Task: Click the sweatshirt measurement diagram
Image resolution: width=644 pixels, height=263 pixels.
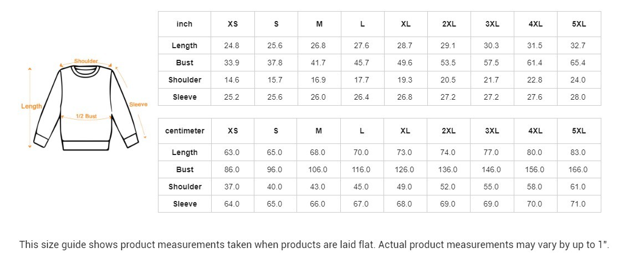Action: pos(86,105)
